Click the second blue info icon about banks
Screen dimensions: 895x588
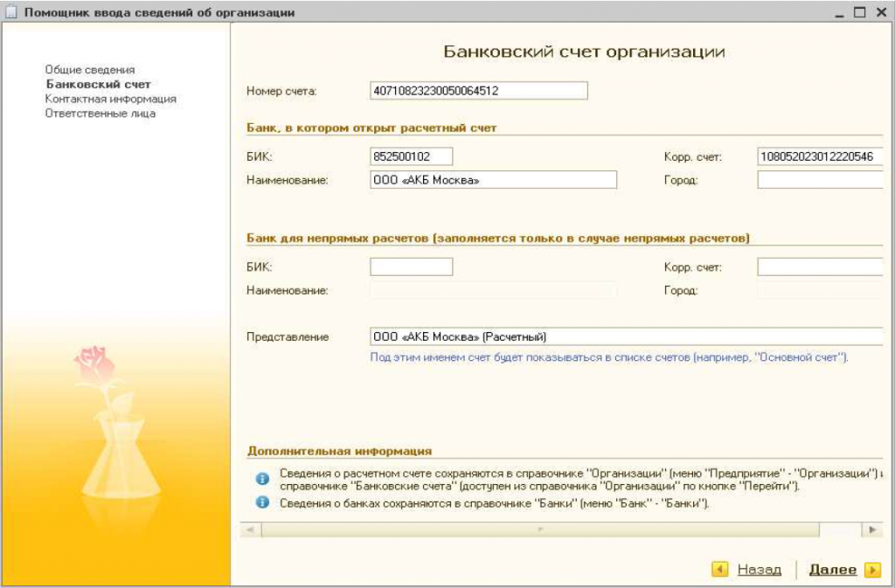[261, 503]
